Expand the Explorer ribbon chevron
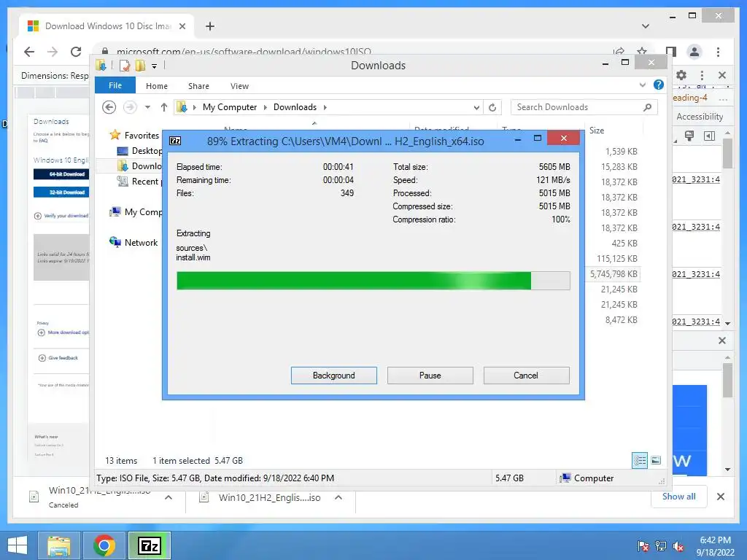 [x=642, y=85]
